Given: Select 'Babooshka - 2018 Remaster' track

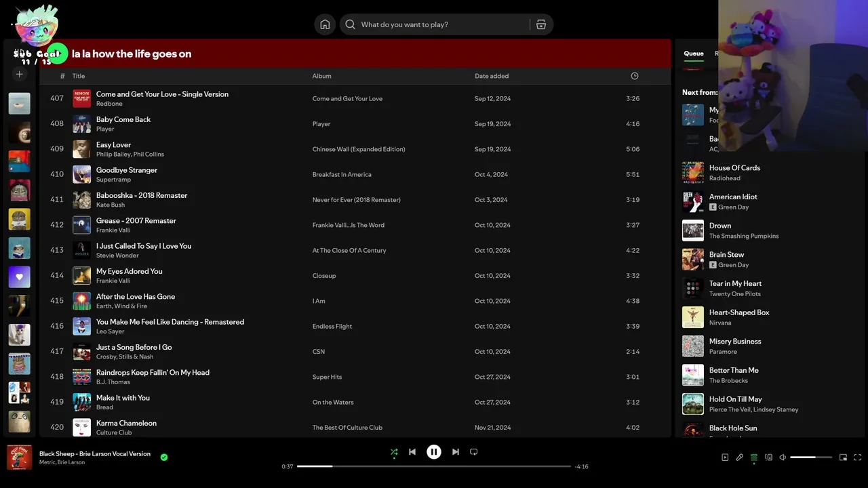Looking at the screenshot, I should pos(142,195).
